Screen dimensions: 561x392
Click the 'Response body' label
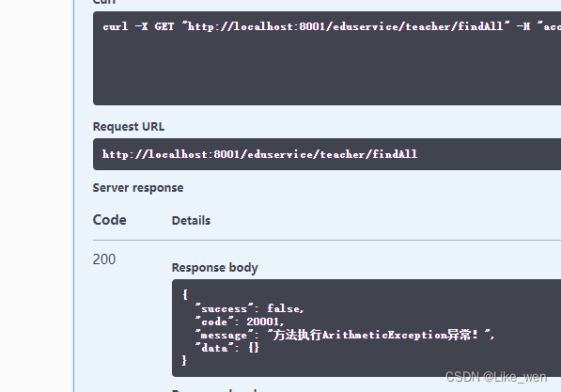[x=214, y=268]
